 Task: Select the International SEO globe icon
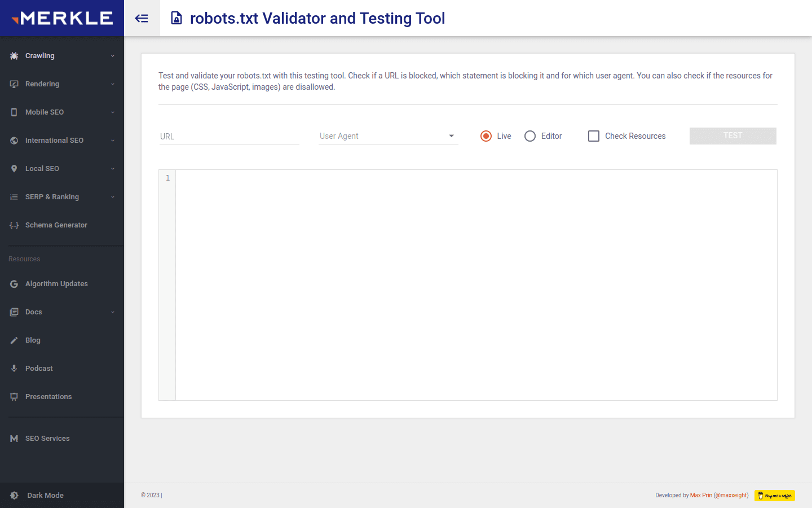click(14, 140)
